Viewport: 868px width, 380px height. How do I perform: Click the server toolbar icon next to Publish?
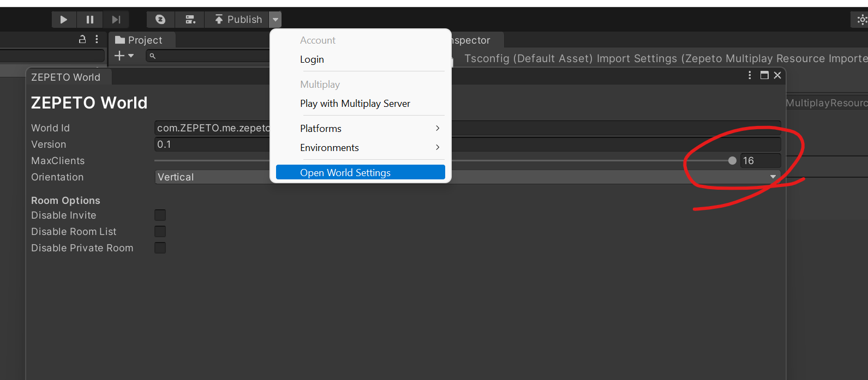[x=190, y=20]
